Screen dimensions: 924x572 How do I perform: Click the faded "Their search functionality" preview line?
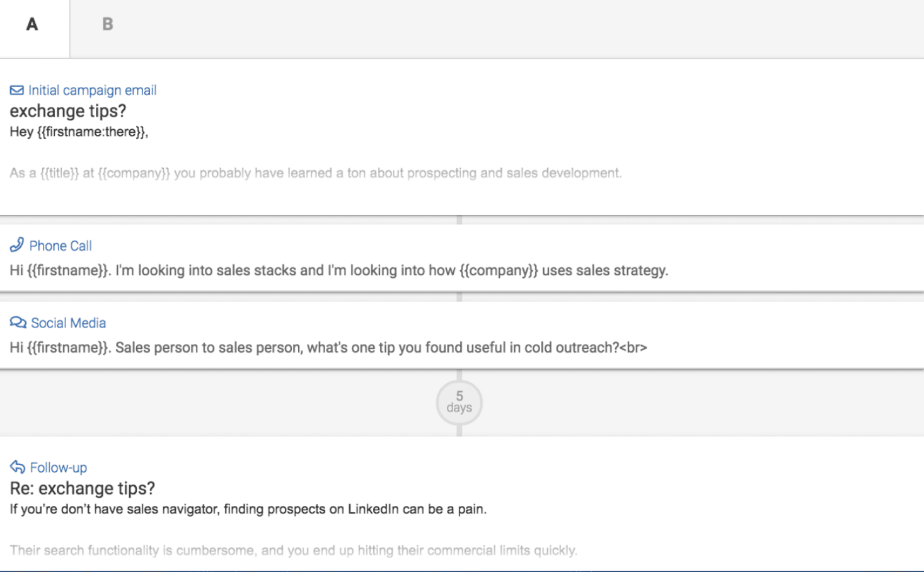click(x=293, y=551)
